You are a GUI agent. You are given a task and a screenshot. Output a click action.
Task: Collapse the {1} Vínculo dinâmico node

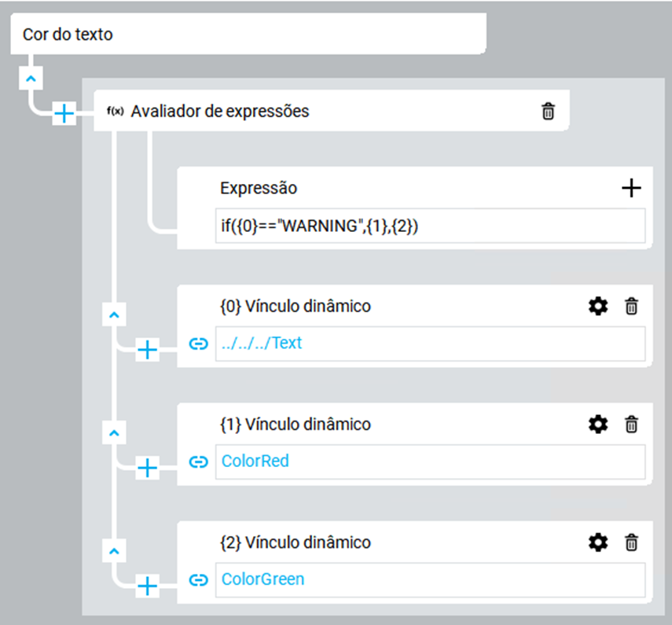pos(115,433)
